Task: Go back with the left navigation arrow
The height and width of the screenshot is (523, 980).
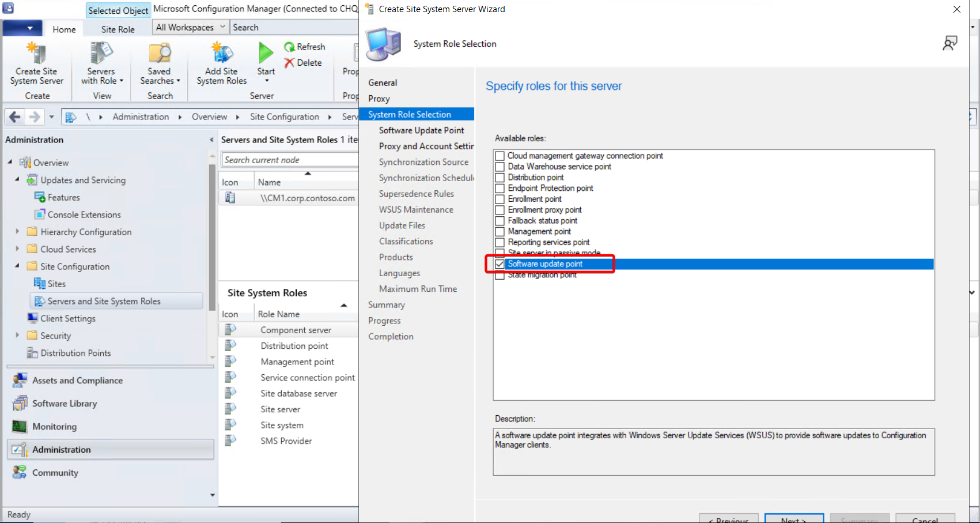Action: click(15, 116)
